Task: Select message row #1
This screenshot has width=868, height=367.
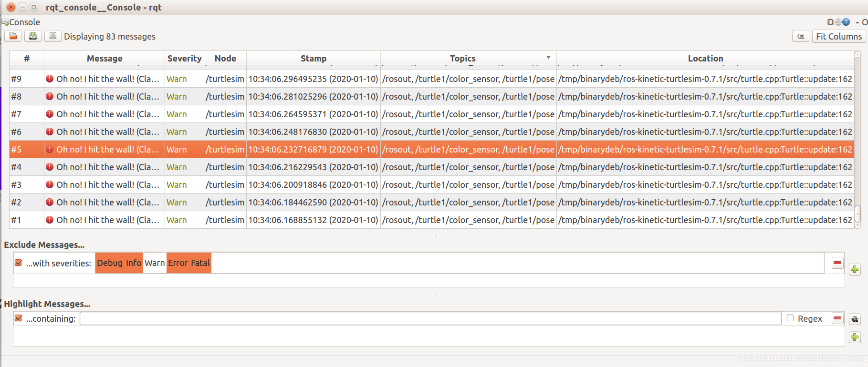Action: 432,220
